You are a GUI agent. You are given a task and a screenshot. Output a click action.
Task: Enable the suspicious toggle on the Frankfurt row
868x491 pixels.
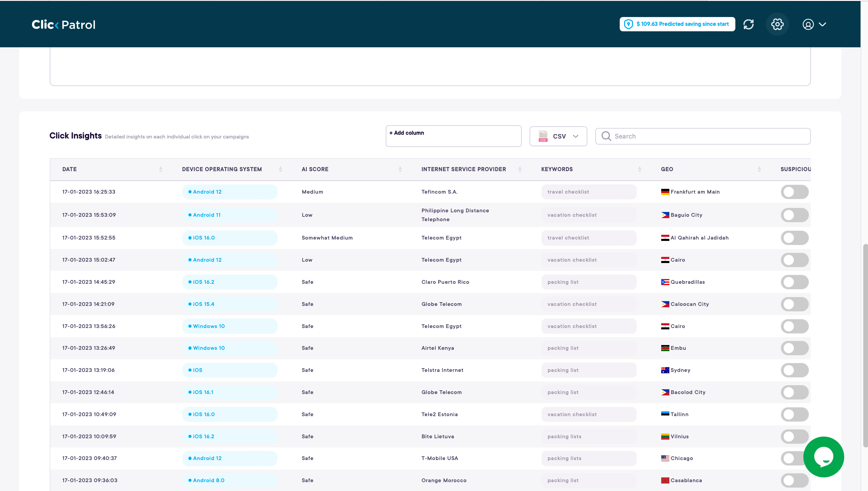coord(795,192)
